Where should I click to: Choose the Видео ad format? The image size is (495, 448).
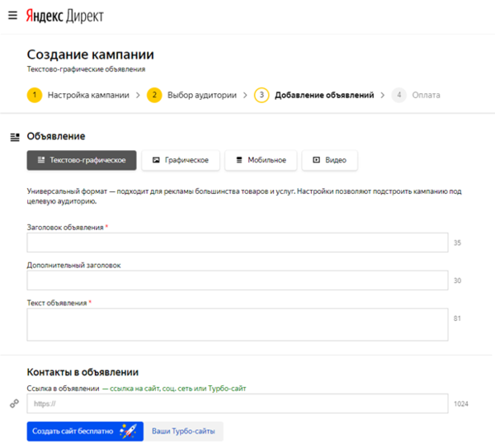pos(329,160)
